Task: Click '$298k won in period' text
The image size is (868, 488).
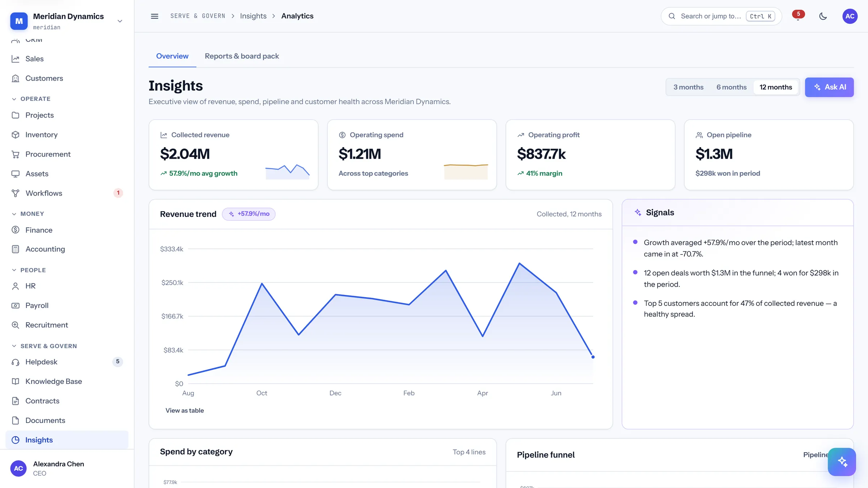Action: pos(728,174)
